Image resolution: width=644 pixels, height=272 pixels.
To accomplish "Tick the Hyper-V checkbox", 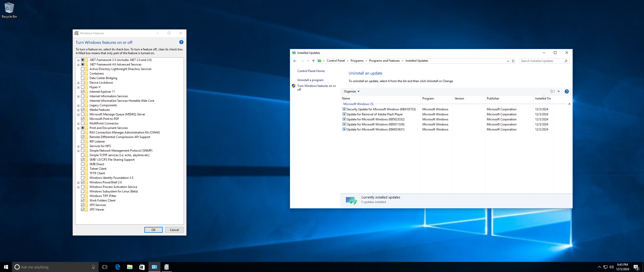I will (83, 87).
